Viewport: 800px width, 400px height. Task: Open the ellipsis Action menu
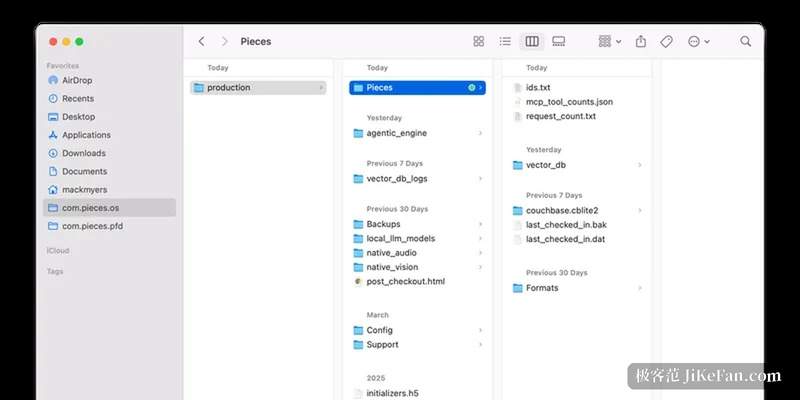(698, 41)
